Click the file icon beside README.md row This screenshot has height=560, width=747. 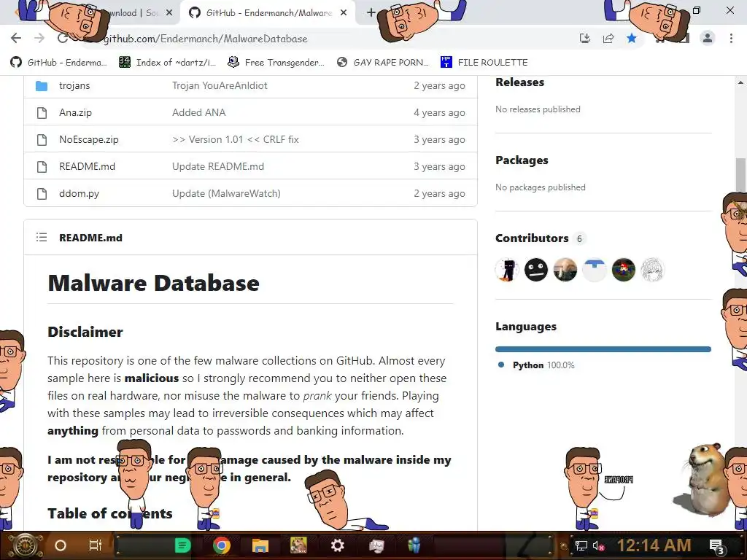click(42, 167)
